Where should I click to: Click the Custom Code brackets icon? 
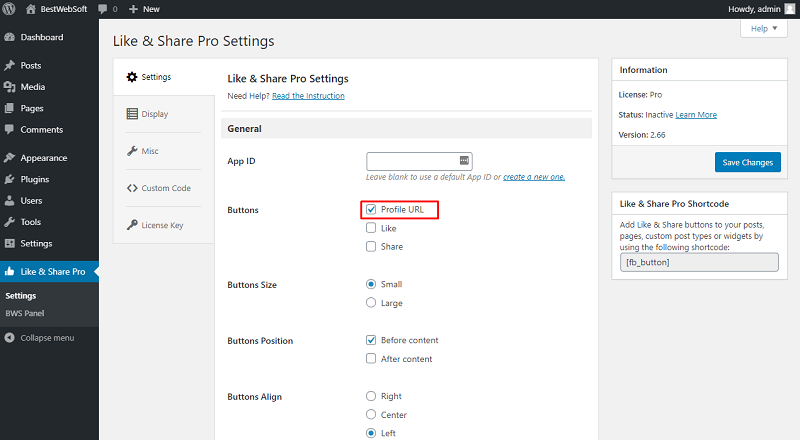coord(132,188)
